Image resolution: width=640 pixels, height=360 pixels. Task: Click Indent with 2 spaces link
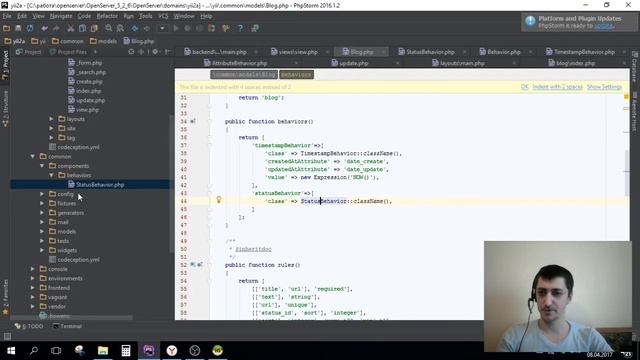click(x=557, y=87)
